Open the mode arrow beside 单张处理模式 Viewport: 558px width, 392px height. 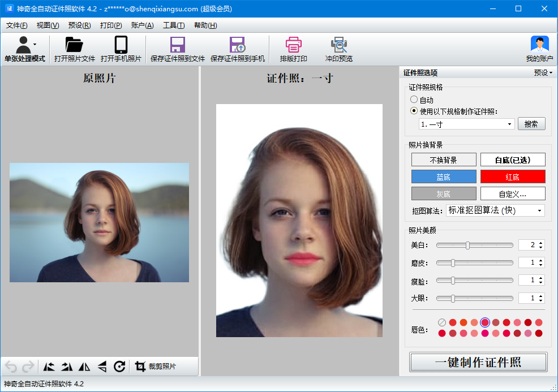pyautogui.click(x=35, y=45)
